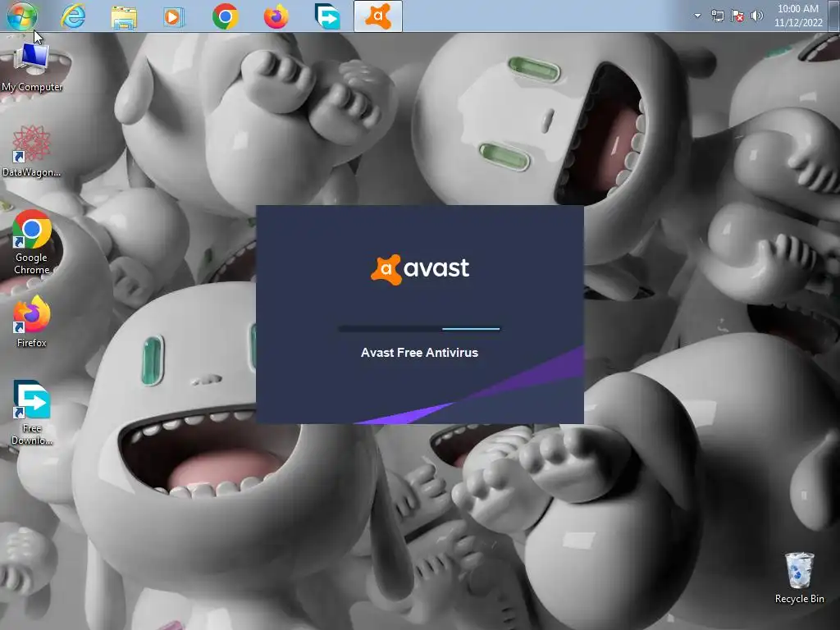The image size is (840, 630).
Task: Launch Firefox from the taskbar
Action: click(276, 16)
